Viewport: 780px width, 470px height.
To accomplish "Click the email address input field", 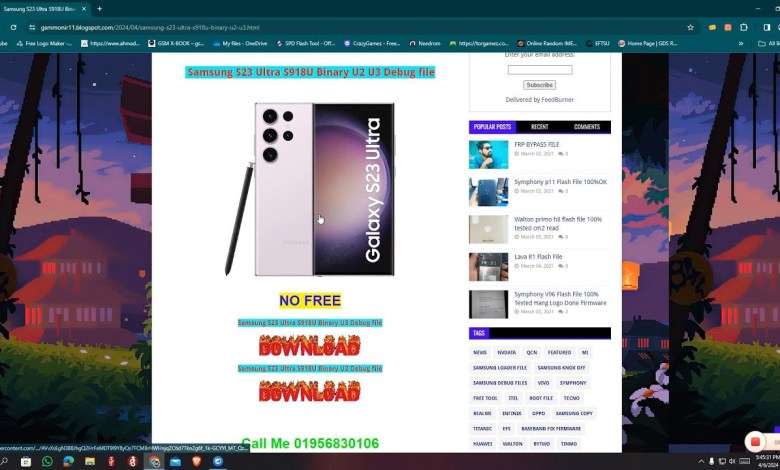I will [539, 70].
